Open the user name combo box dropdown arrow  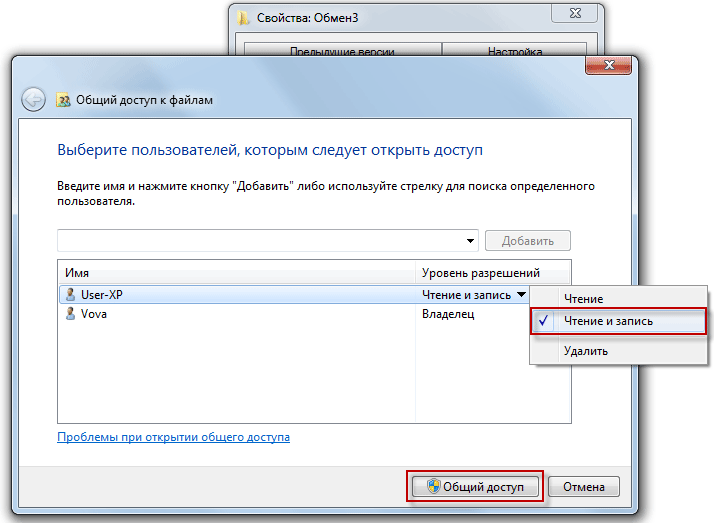pyautogui.click(x=470, y=240)
